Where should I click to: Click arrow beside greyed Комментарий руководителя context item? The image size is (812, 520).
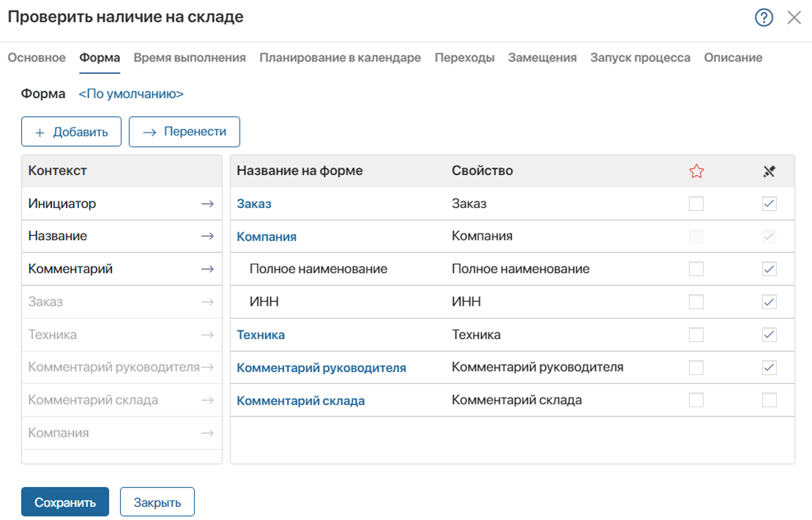pos(208,367)
